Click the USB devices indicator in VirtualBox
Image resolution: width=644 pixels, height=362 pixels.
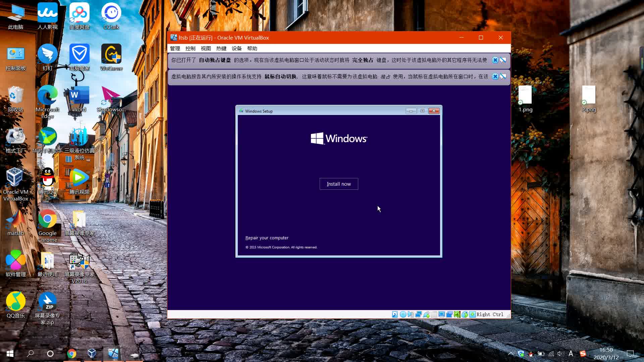[x=426, y=314]
